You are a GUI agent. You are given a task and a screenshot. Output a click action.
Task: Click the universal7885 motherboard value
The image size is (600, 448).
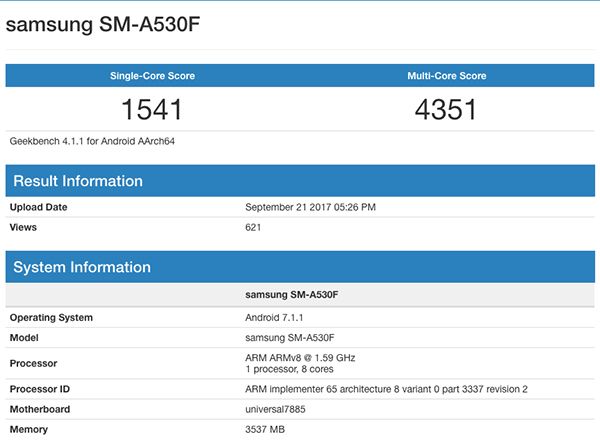pos(277,408)
